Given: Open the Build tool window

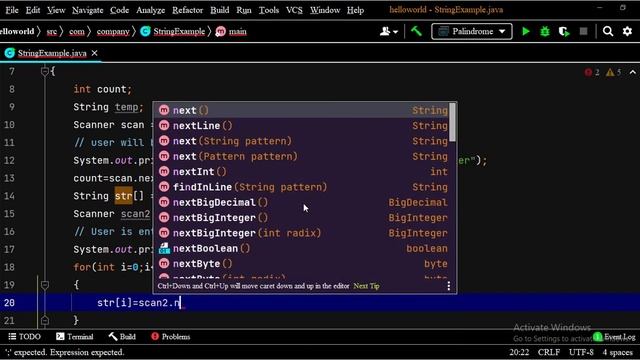Looking at the screenshot, I should 122,337.
